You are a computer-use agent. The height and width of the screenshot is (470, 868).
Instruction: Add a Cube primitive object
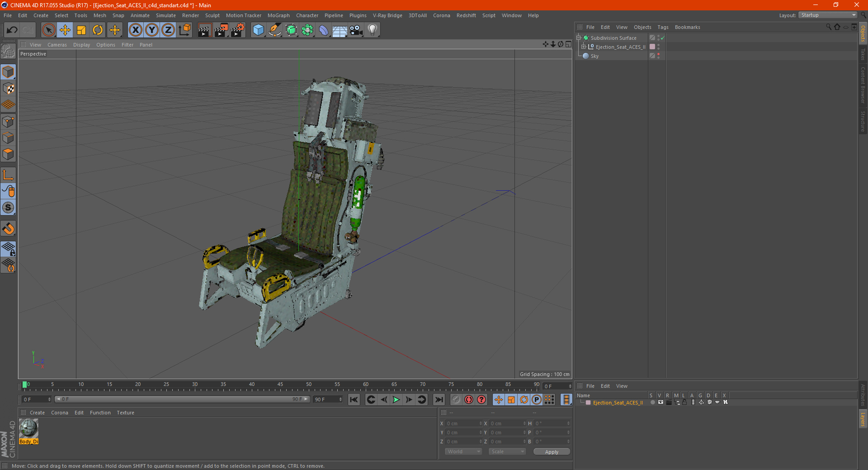click(x=258, y=30)
